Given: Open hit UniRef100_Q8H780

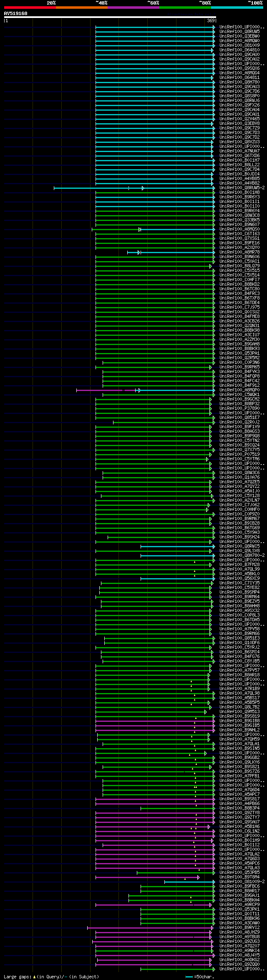Looking at the screenshot, I should (239, 82).
